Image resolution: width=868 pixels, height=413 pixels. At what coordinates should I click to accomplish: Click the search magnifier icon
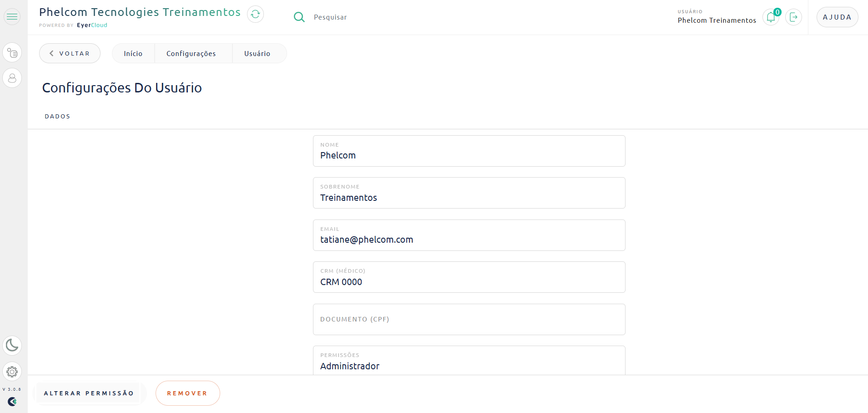(x=299, y=17)
